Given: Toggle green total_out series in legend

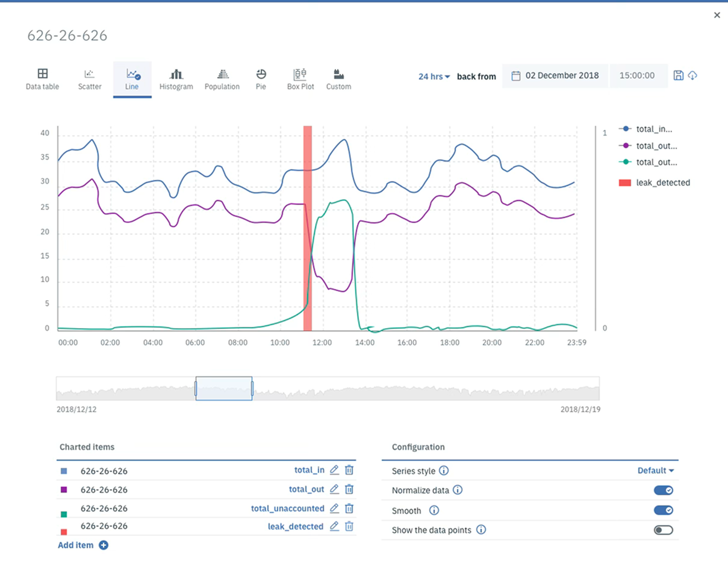Looking at the screenshot, I should coord(647,162).
